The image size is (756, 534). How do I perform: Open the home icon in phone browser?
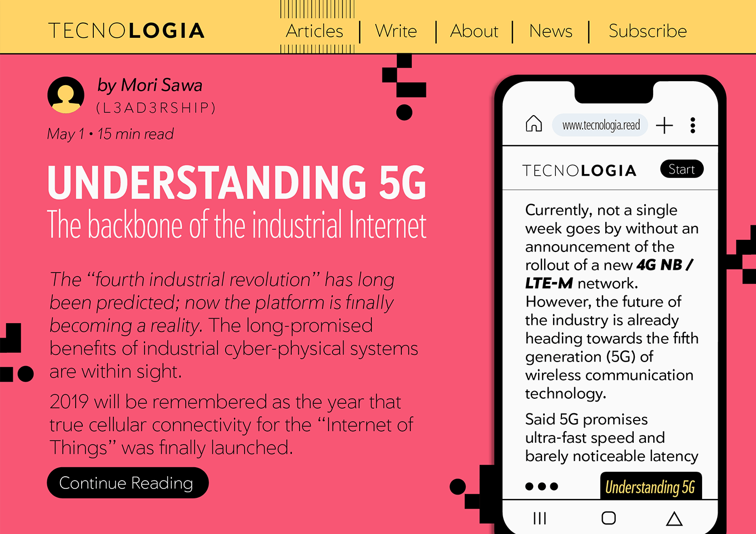(x=534, y=123)
